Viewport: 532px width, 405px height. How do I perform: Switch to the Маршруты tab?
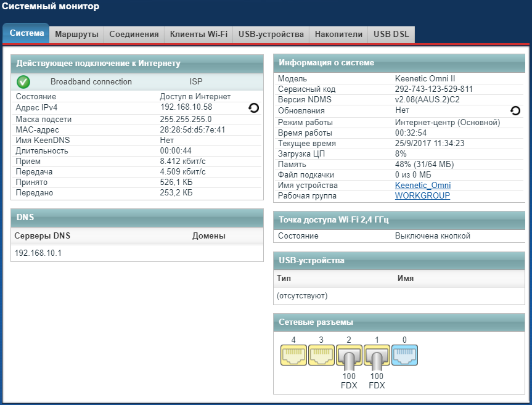pos(76,35)
